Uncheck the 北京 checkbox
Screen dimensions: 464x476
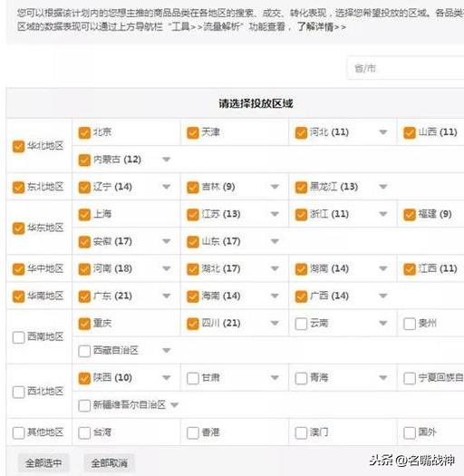pos(84,132)
